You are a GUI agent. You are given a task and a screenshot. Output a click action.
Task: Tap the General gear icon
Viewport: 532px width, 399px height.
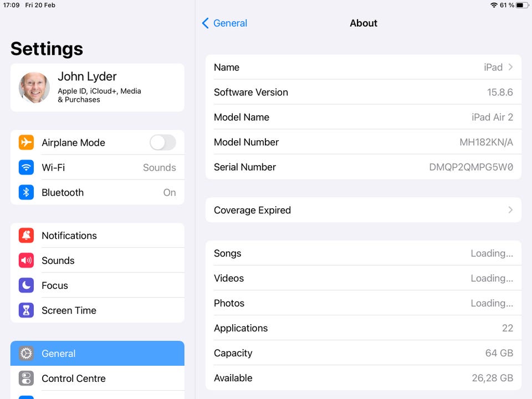26,354
